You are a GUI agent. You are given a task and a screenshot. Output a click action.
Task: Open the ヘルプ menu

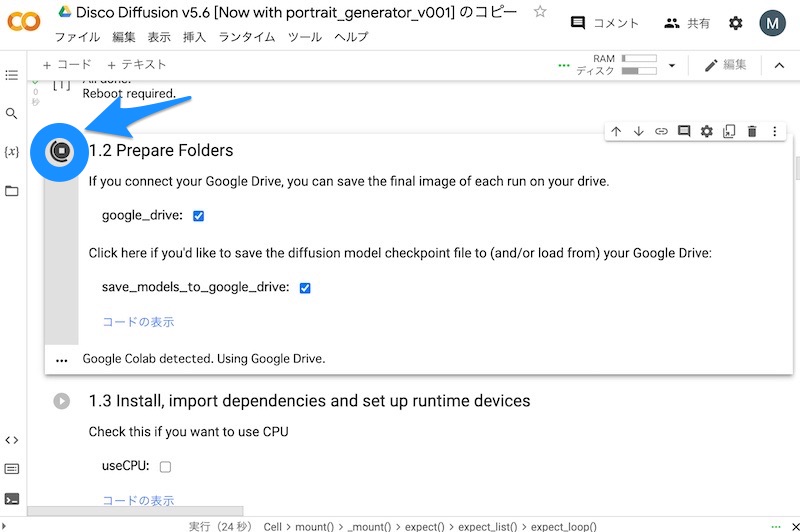(351, 37)
